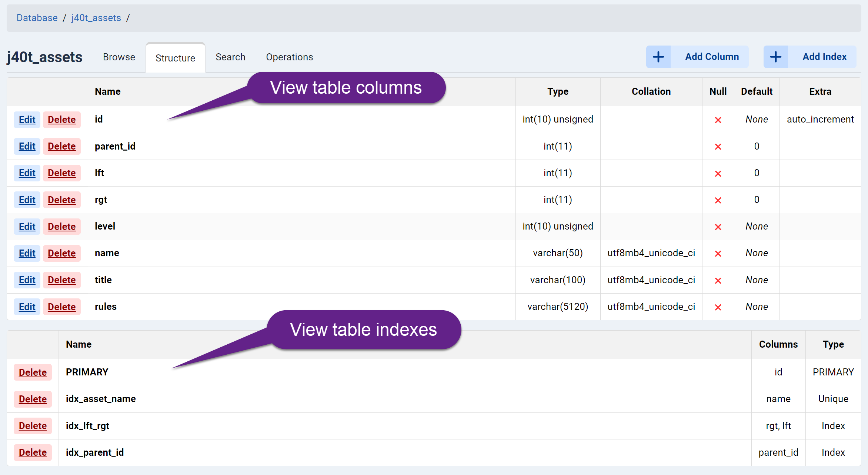Delete the name column

pos(61,253)
